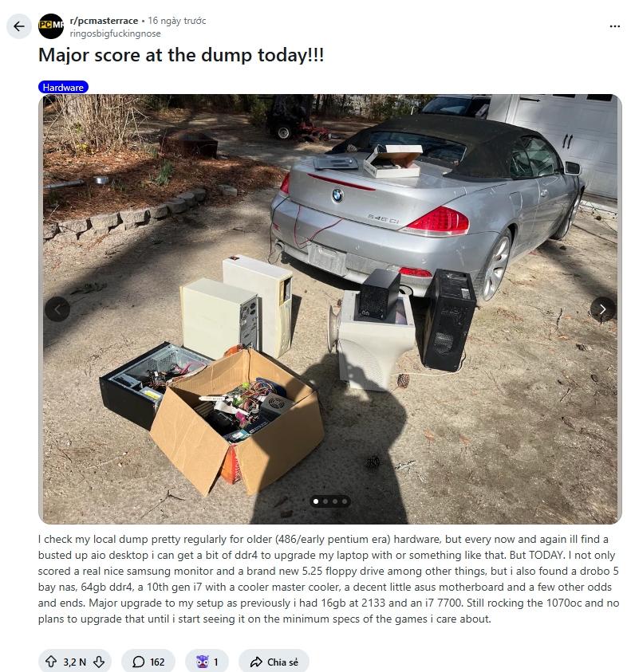627x672 pixels.
Task: Upvote the post
Action: [51, 662]
